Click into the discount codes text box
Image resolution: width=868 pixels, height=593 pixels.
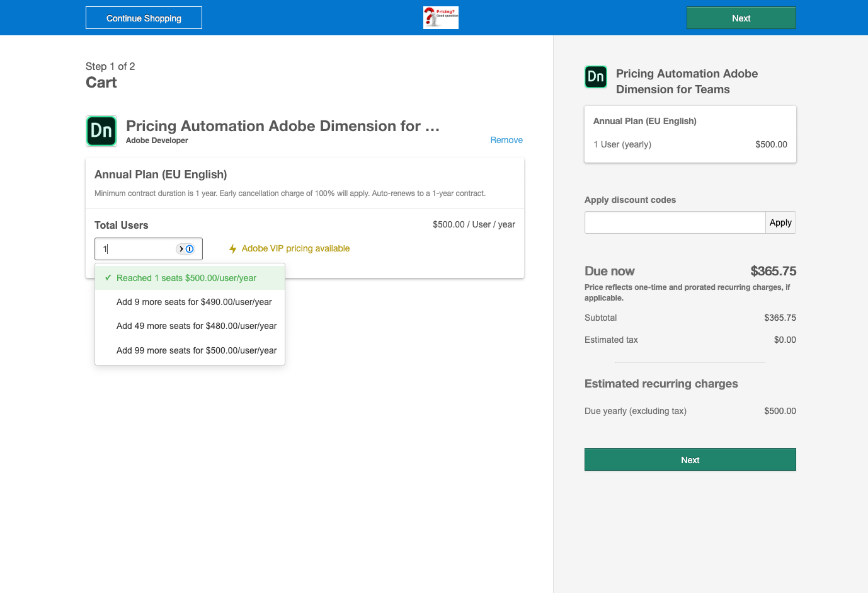point(674,222)
